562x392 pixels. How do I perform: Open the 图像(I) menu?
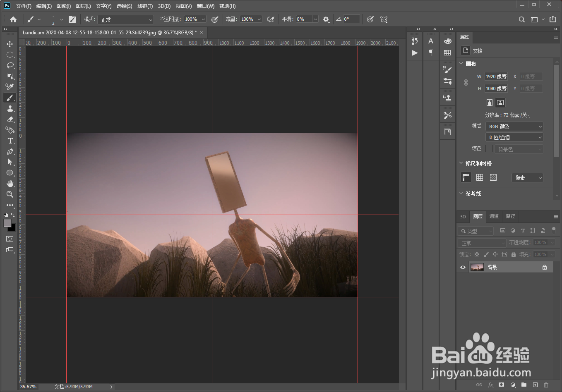63,6
